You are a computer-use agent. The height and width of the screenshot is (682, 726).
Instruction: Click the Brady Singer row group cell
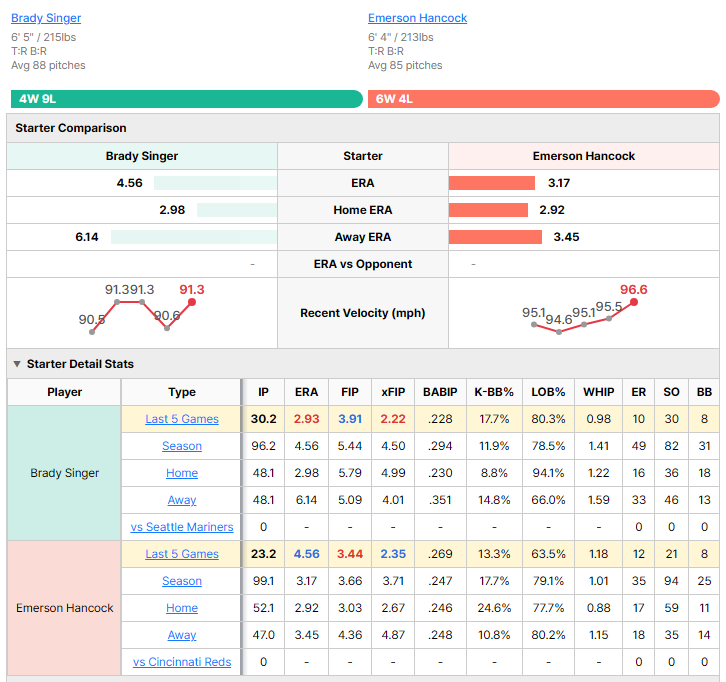(x=64, y=473)
